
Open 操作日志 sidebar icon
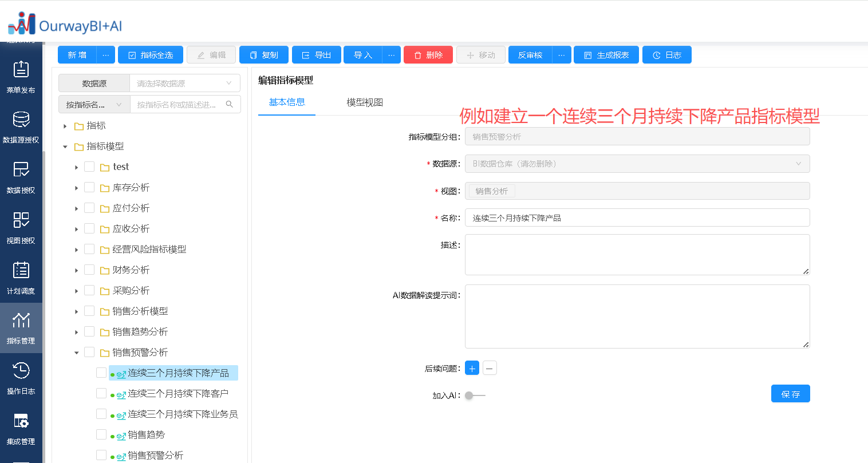click(x=21, y=378)
